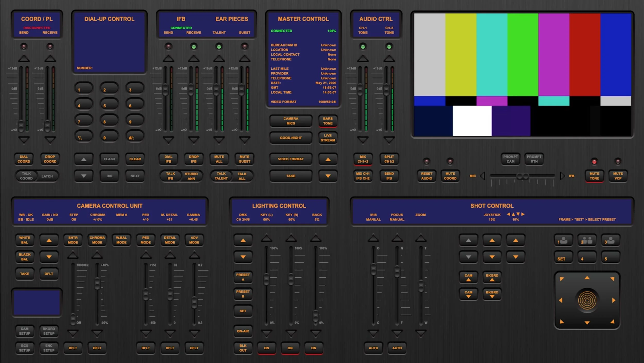This screenshot has width=644, height=363.
Task: Click the single-person shot preset 1 icon
Action: click(563, 241)
